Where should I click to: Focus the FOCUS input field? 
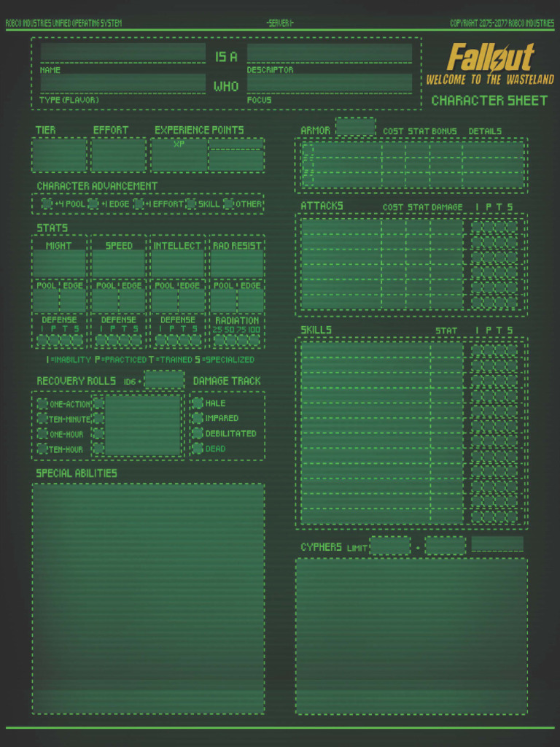coord(330,83)
